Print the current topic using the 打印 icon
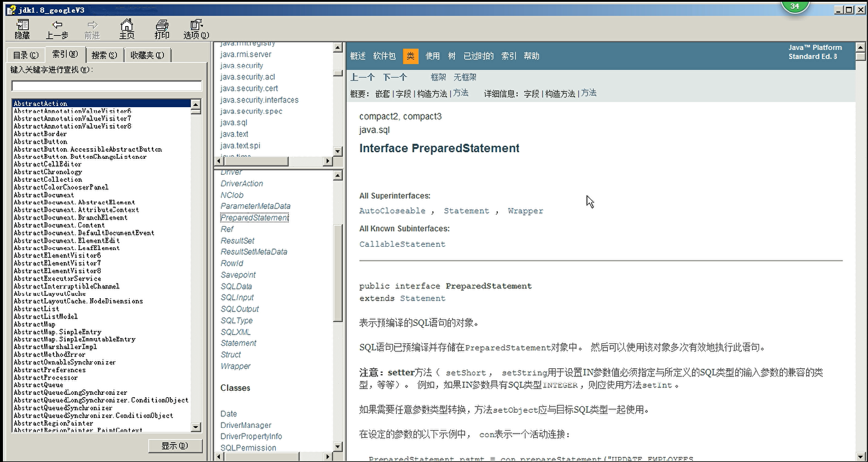The height and width of the screenshot is (462, 868). tap(162, 29)
